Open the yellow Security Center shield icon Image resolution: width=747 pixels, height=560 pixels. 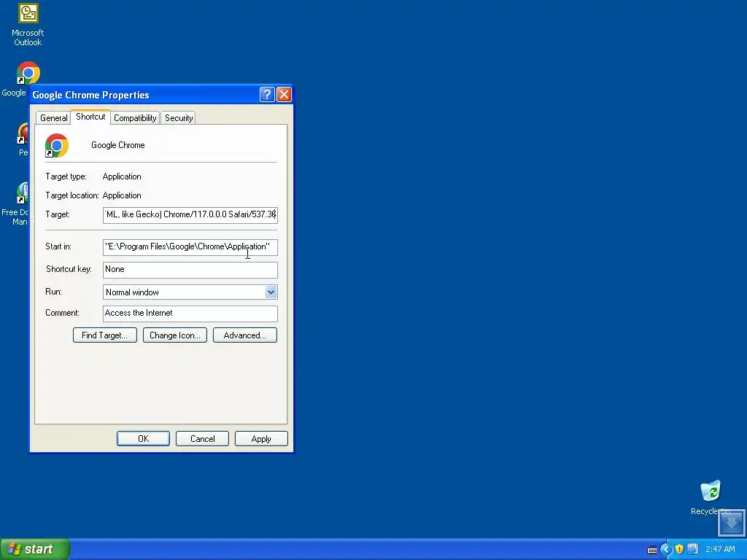coord(679,550)
